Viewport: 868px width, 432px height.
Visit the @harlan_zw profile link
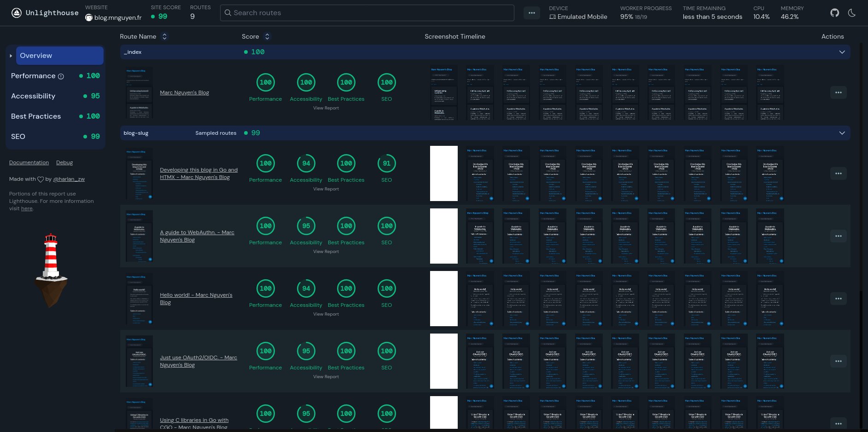[69, 179]
